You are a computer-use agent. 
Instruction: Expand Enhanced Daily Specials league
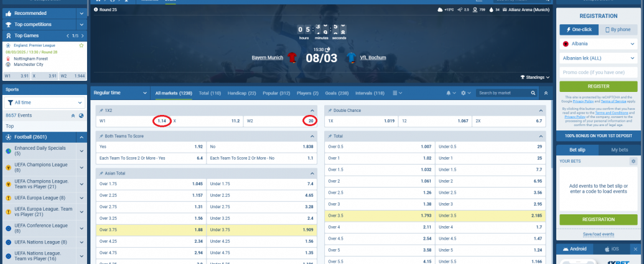pyautogui.click(x=82, y=152)
